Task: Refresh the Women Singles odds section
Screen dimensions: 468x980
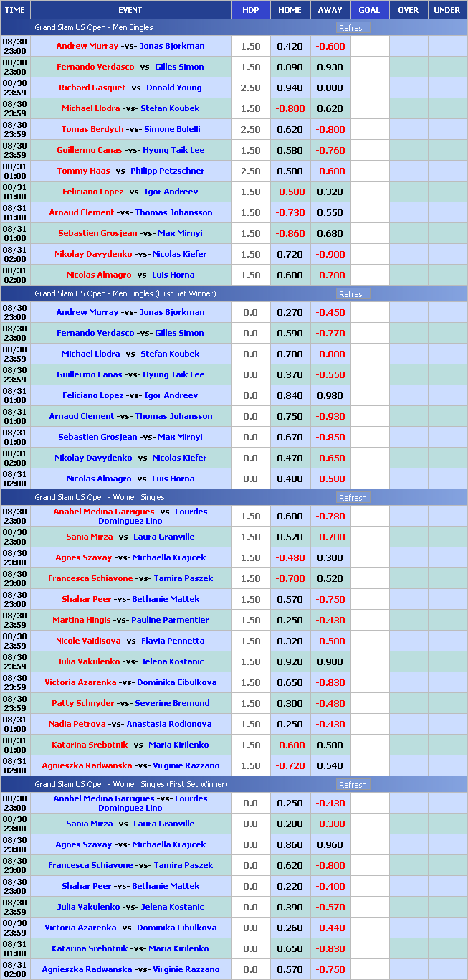Action: (352, 498)
